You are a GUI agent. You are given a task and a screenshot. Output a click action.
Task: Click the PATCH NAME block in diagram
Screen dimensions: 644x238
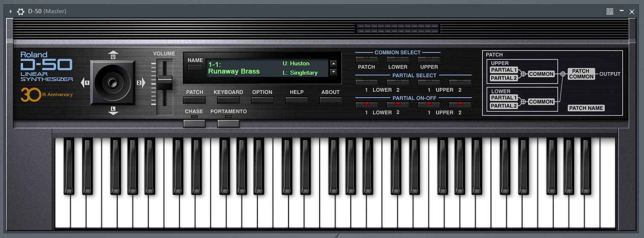coord(586,108)
